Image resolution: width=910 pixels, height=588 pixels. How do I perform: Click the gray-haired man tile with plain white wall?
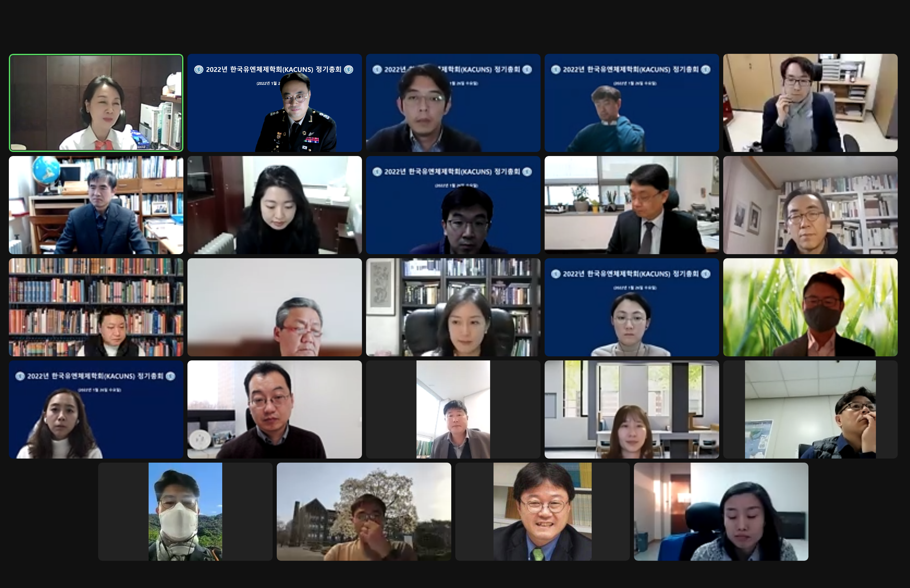tap(274, 307)
